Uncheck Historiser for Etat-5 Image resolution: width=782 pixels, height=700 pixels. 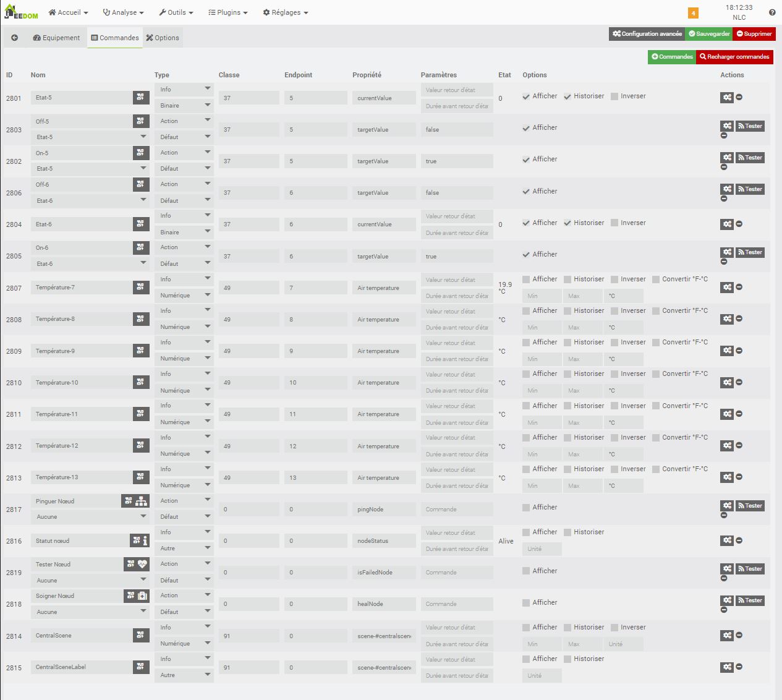pyautogui.click(x=567, y=96)
